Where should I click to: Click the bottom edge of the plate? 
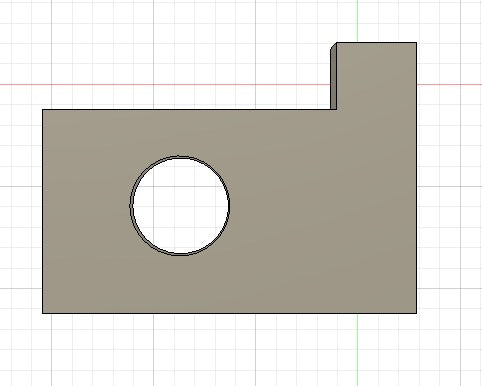pyautogui.click(x=229, y=313)
